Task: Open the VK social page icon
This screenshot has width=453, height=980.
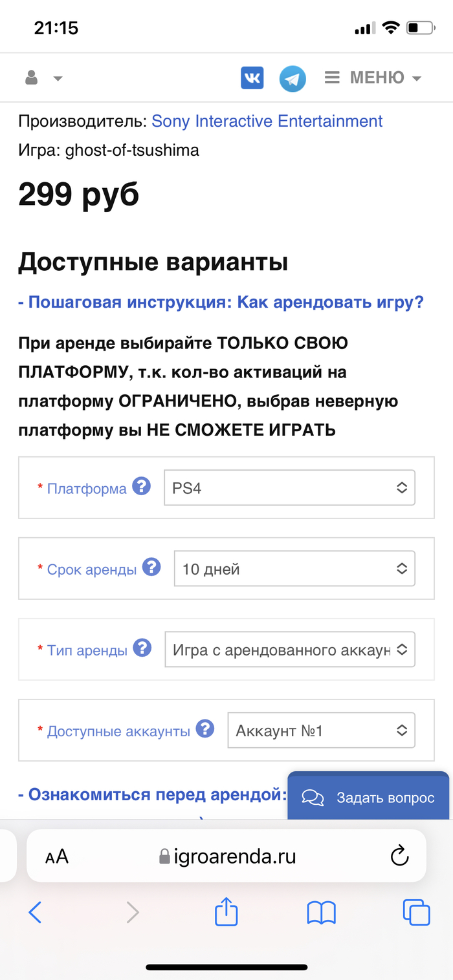Action: coord(252,78)
